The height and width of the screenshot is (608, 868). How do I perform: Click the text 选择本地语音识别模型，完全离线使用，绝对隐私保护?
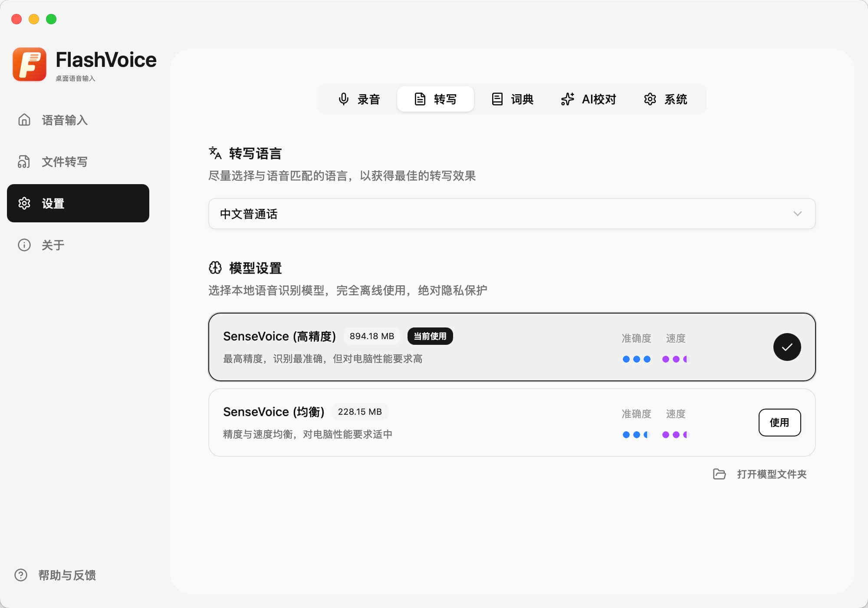click(x=348, y=291)
